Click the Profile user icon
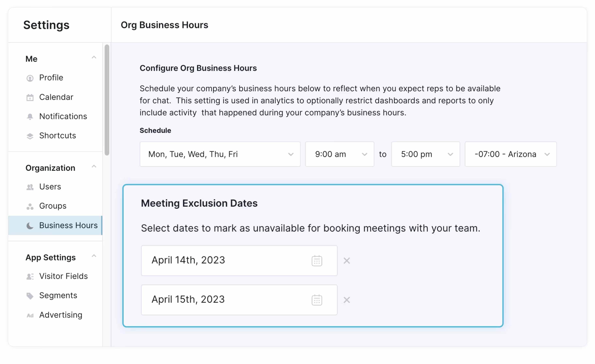The image size is (595, 364). coord(30,78)
